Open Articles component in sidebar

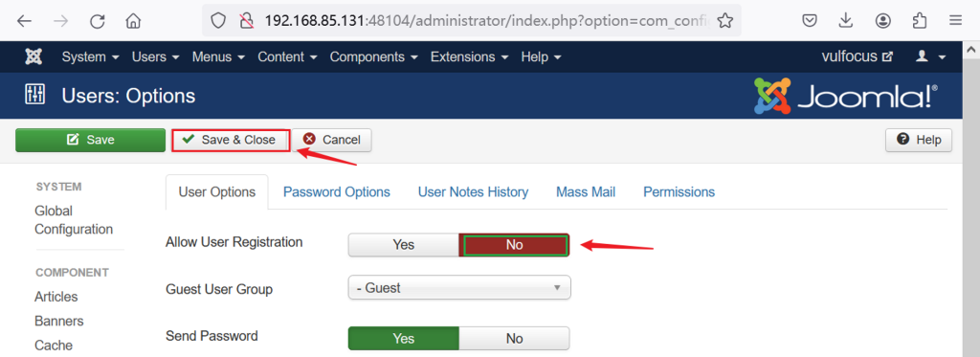[56, 297]
